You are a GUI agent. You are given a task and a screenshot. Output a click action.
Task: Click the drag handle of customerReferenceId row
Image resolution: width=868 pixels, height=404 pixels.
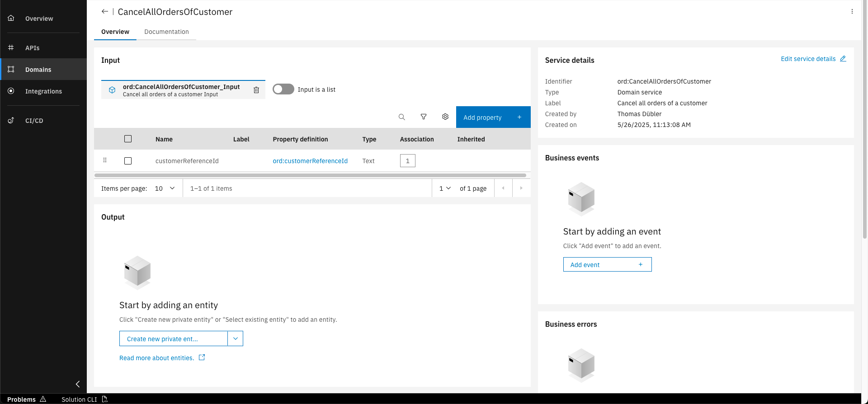[105, 160]
